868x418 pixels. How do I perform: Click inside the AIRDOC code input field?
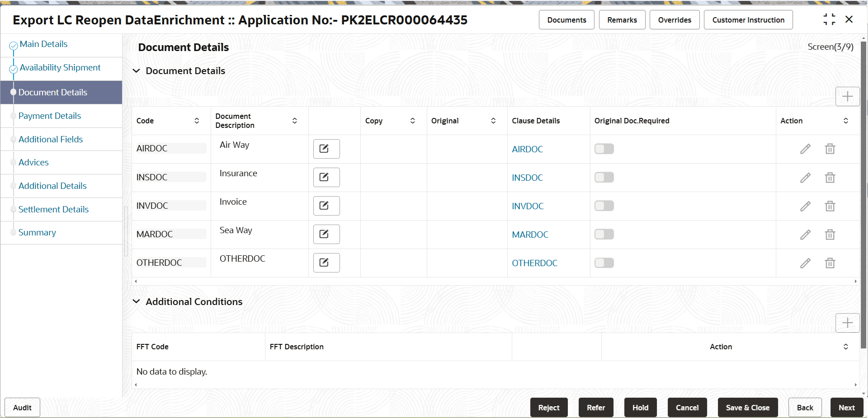click(170, 148)
